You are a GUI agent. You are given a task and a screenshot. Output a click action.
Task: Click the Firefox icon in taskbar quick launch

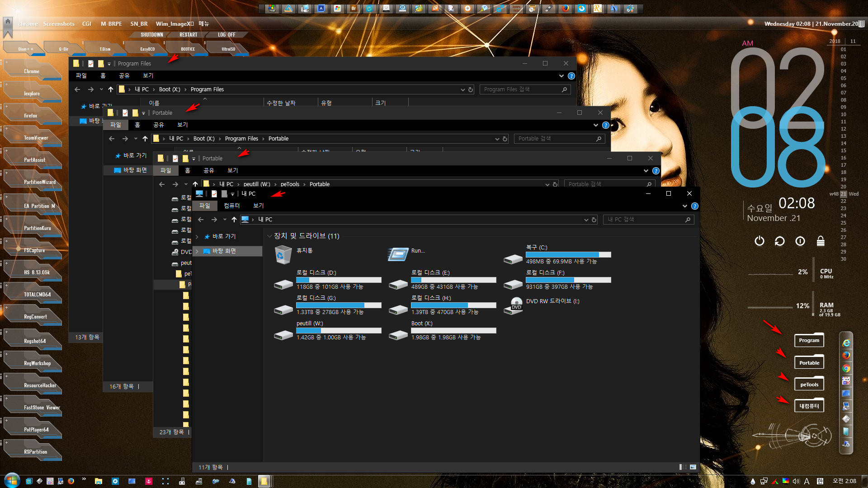click(x=71, y=481)
